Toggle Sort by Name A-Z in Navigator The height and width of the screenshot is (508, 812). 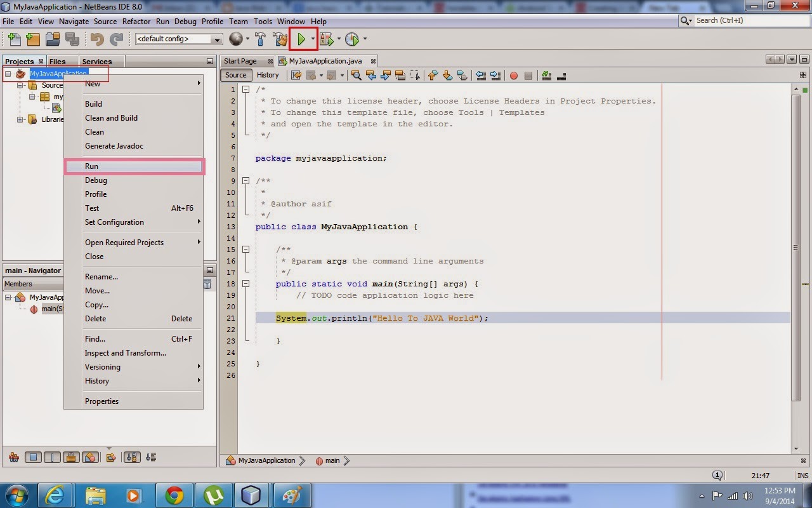tap(133, 457)
